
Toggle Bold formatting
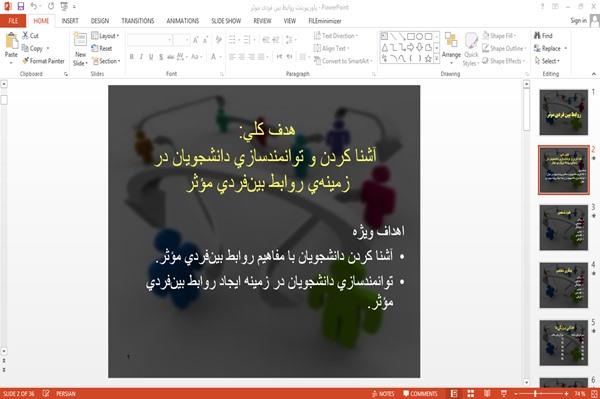(x=132, y=57)
